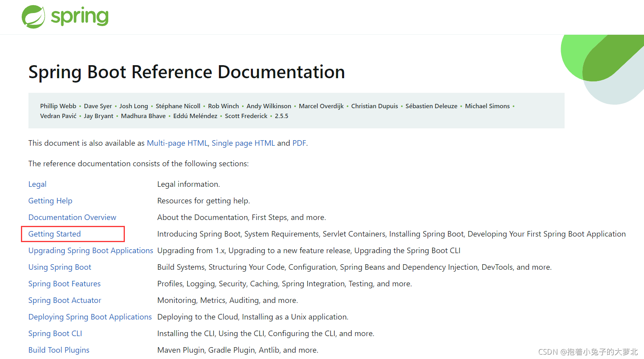This screenshot has height=359, width=644.
Task: Open Upgrading Spring Boot Applications link
Action: [91, 251]
